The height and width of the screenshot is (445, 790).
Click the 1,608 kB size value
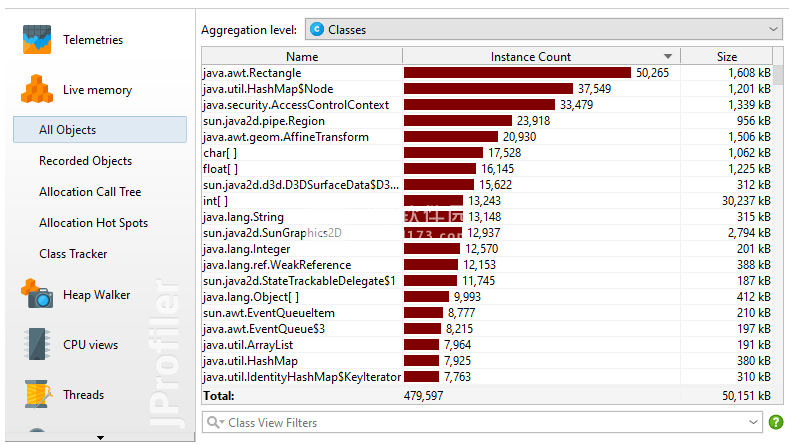pos(749,73)
